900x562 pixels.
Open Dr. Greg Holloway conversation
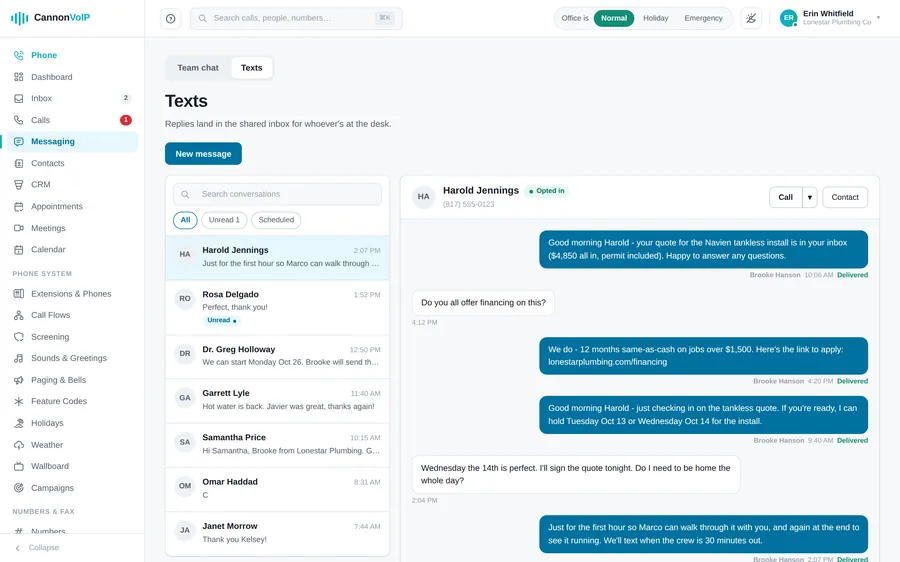277,356
